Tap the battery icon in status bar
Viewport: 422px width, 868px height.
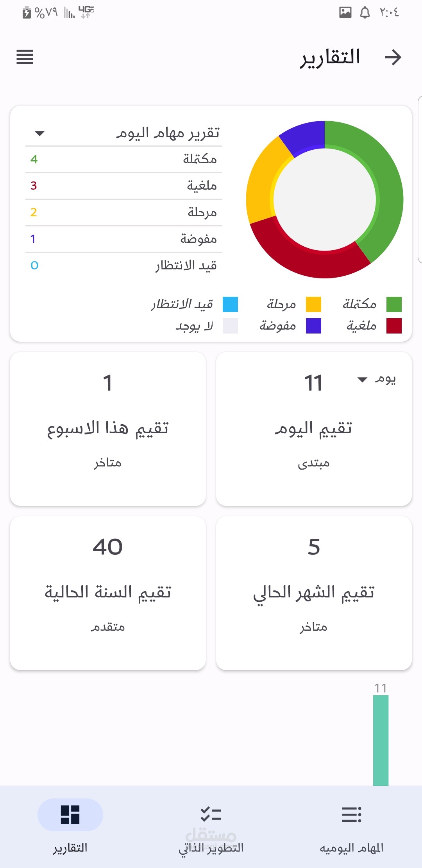(x=27, y=13)
